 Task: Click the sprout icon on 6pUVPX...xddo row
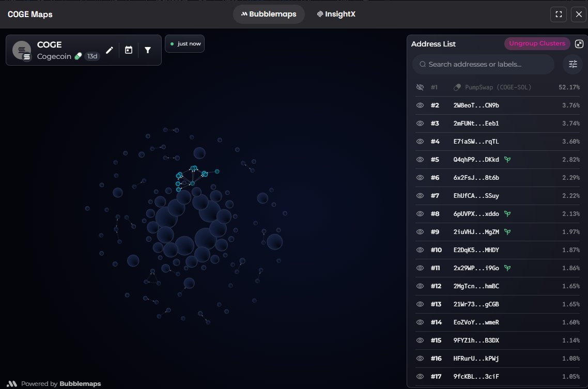click(507, 213)
